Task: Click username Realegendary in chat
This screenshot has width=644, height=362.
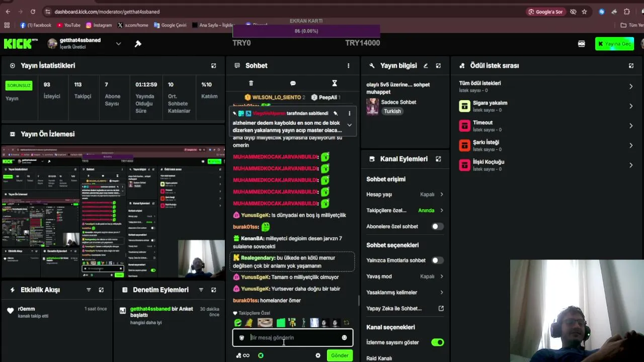Action: pos(258,258)
